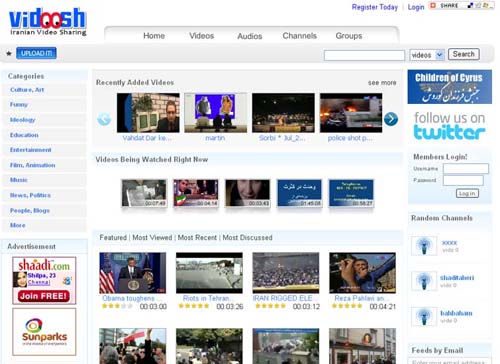Open the bahbaham channel link
This screenshot has height=364, width=500.
coord(456,313)
